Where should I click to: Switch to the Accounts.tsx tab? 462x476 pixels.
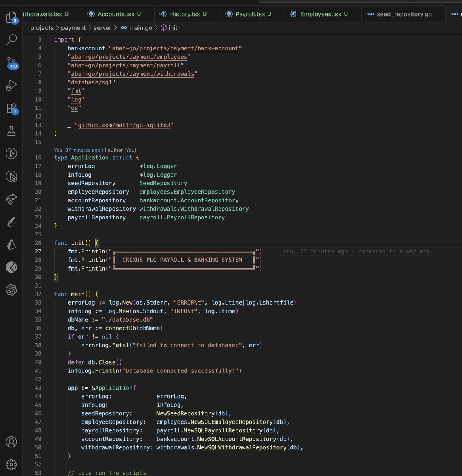point(119,14)
